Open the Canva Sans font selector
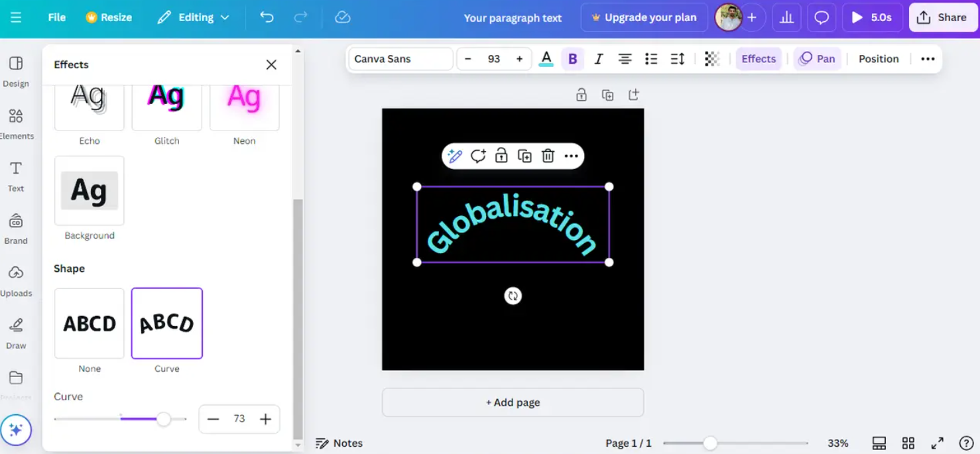980x454 pixels. 400,59
